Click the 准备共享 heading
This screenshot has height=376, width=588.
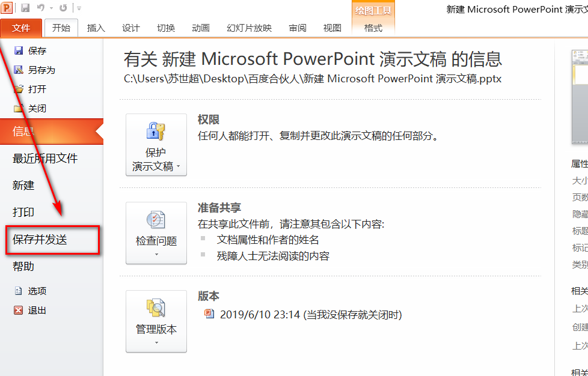219,208
